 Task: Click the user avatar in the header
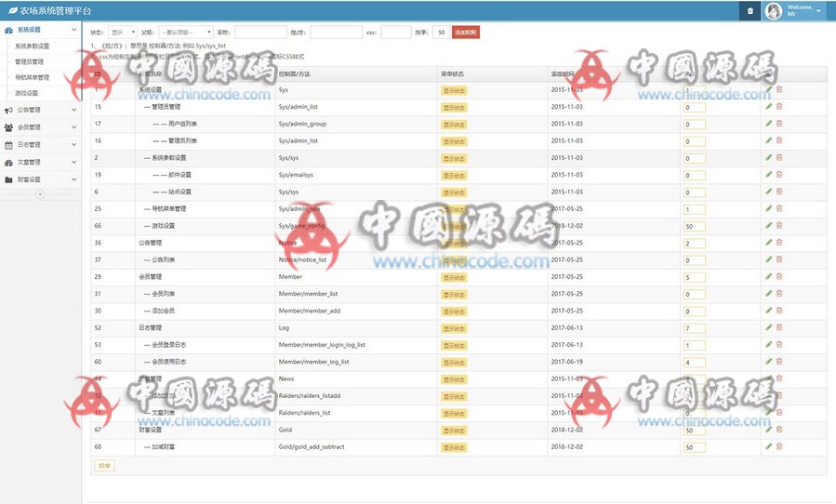tap(774, 11)
